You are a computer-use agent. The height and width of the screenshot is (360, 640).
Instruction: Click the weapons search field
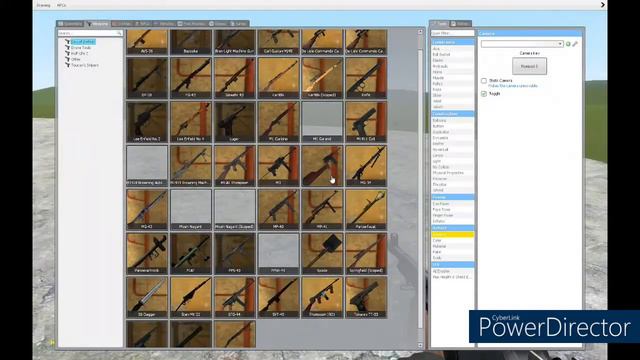(90, 33)
